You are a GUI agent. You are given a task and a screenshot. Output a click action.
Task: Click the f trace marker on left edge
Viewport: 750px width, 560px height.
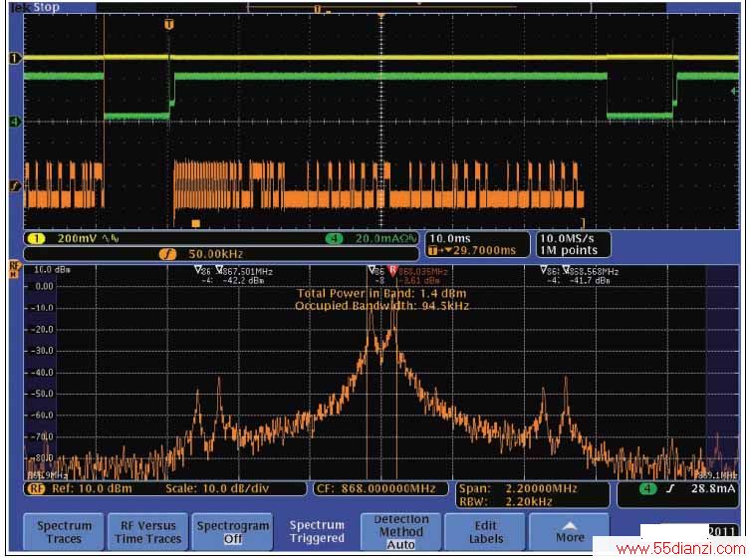click(x=15, y=185)
